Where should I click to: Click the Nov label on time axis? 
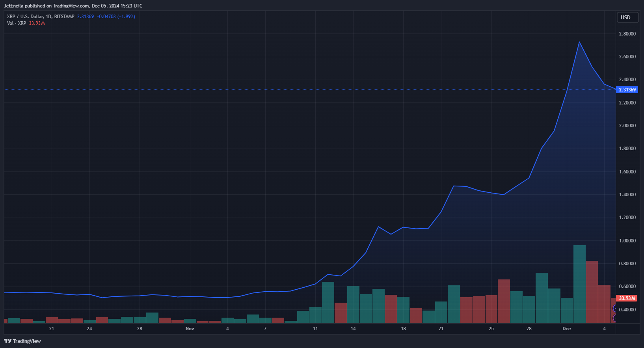190,329
